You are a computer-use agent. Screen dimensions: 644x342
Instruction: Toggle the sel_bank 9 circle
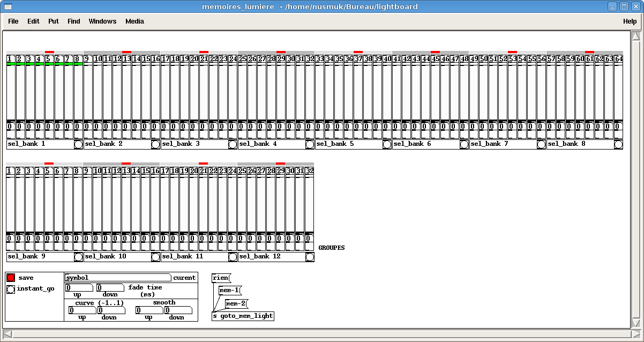point(78,257)
